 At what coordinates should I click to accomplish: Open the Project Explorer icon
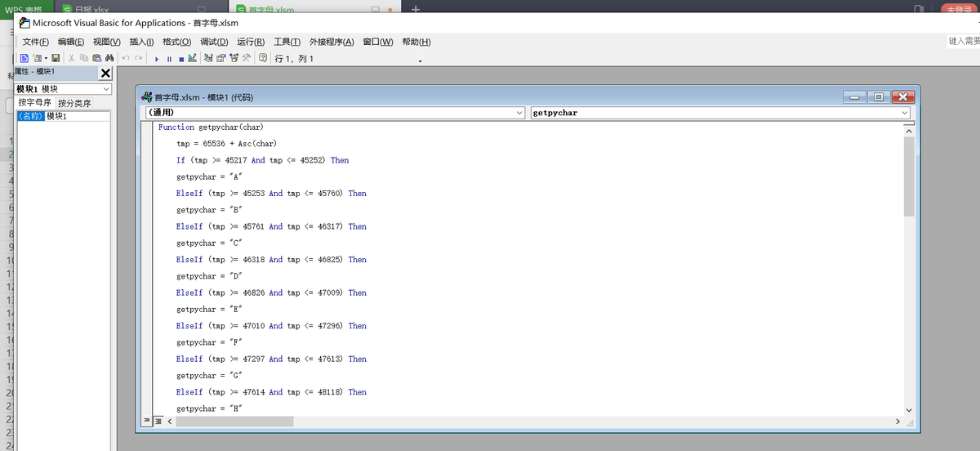[208, 58]
